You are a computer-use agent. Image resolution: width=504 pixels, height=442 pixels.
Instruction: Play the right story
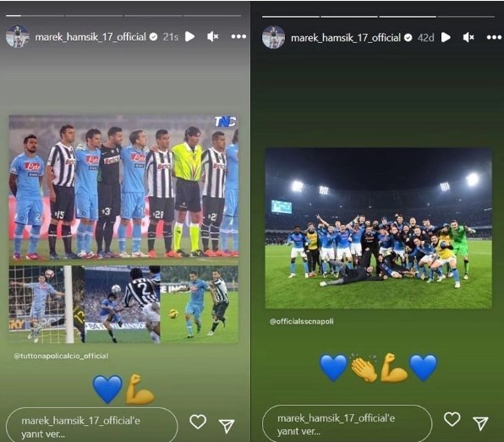446,37
